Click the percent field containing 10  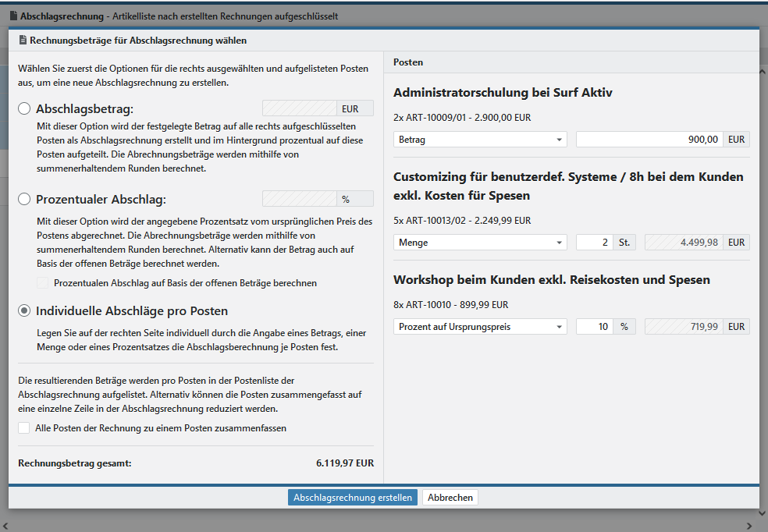click(594, 327)
